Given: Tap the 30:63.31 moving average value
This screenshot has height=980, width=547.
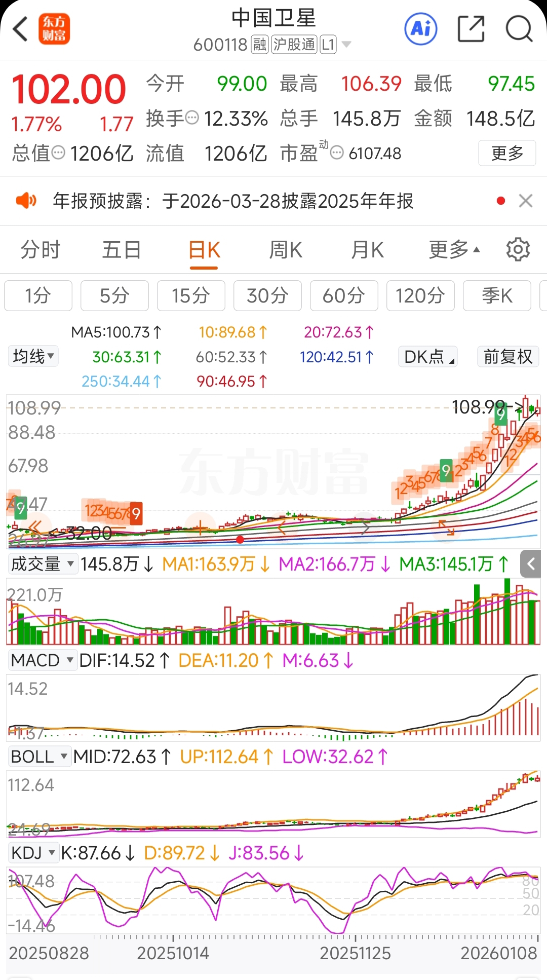Looking at the screenshot, I should click(127, 357).
